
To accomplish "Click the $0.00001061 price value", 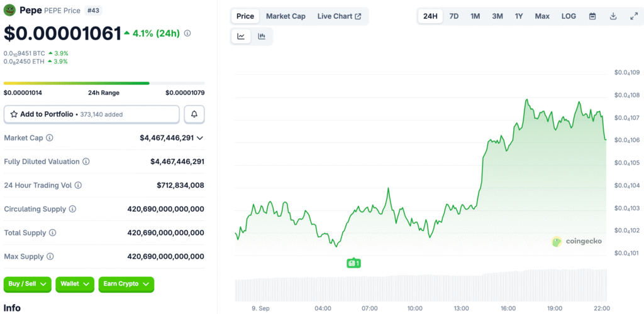I will pos(62,34).
